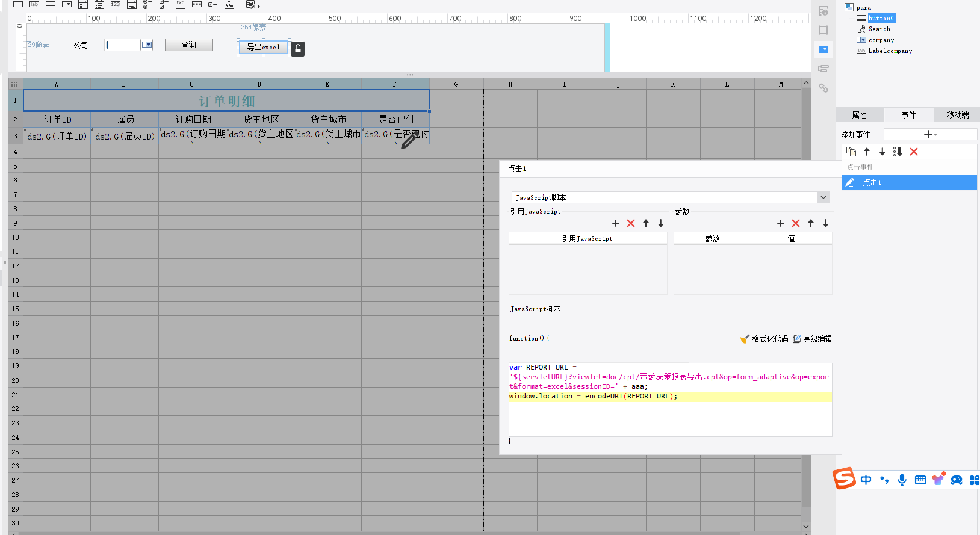Viewport: 980px width, 535px height.
Task: Select the button widget icon in toolbar
Action: point(51,4)
